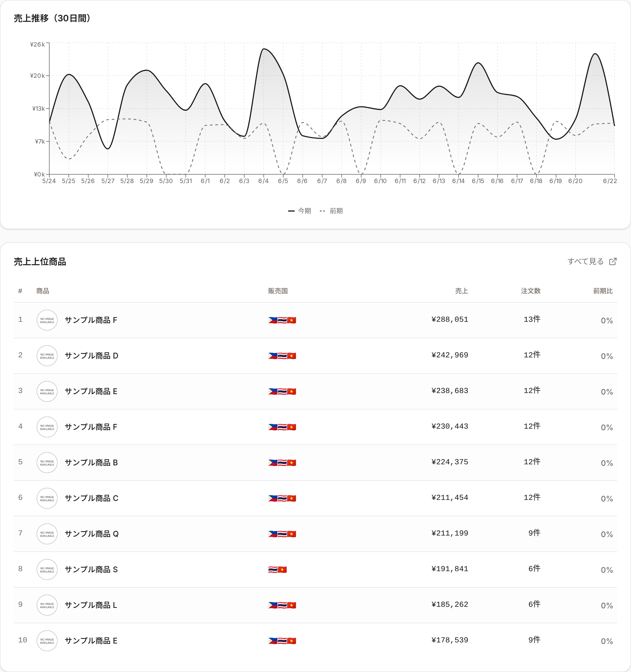This screenshot has height=672, width=631.
Task: Click the Philippines flag in row 1
Action: click(273, 320)
